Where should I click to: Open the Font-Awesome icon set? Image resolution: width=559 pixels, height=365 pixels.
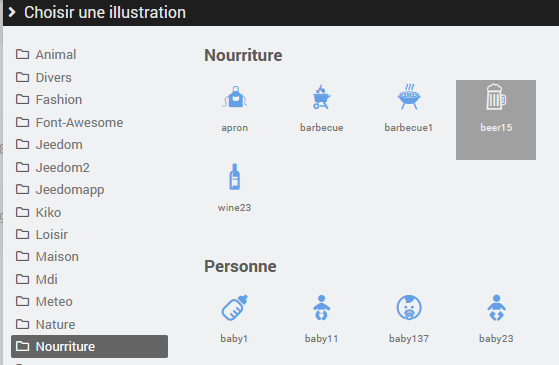pyautogui.click(x=70, y=123)
